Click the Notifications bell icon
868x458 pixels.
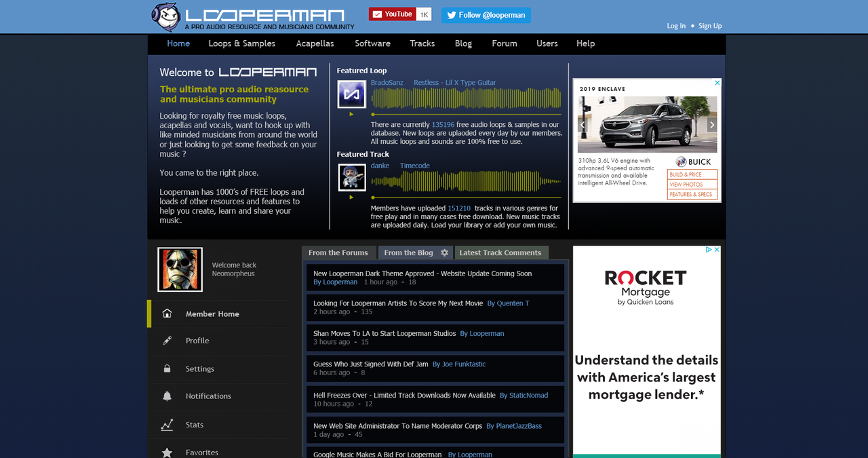point(167,396)
